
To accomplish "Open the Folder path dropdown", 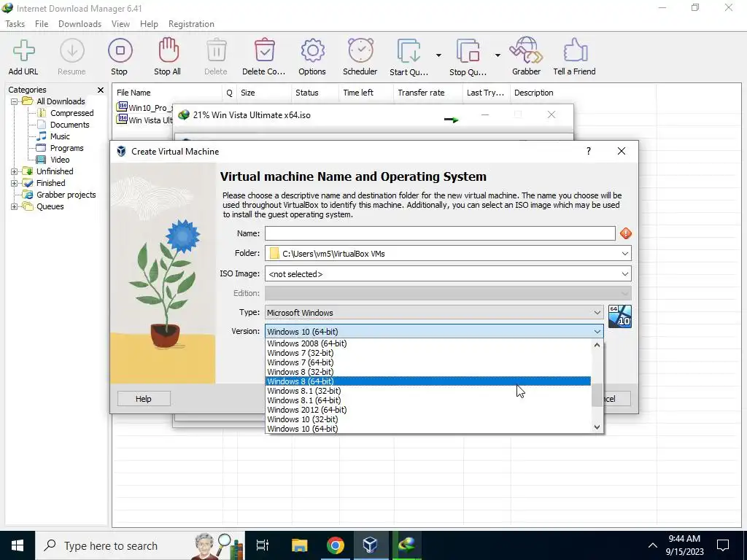I will coord(624,254).
